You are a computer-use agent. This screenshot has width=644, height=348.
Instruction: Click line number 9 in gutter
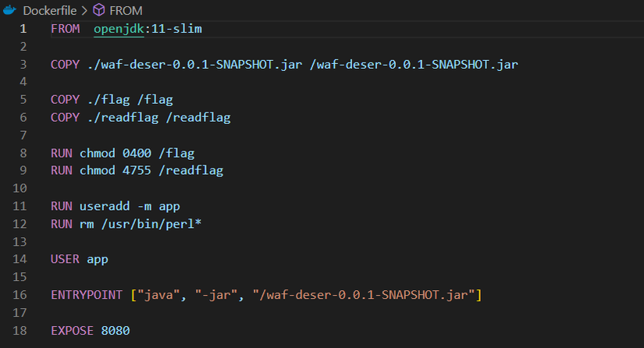pyautogui.click(x=23, y=170)
